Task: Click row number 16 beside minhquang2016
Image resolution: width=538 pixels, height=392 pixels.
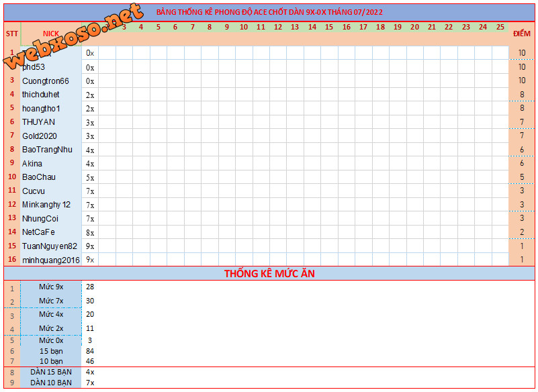Action: 12,259
